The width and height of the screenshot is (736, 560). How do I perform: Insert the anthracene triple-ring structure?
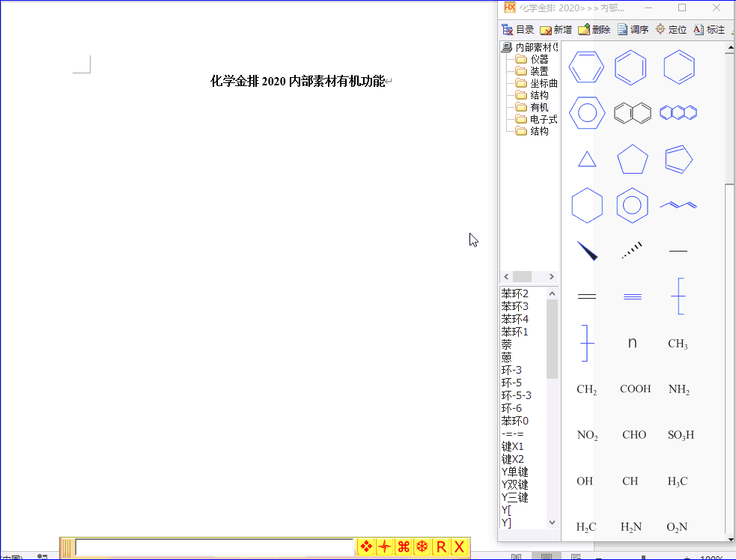[x=678, y=112]
